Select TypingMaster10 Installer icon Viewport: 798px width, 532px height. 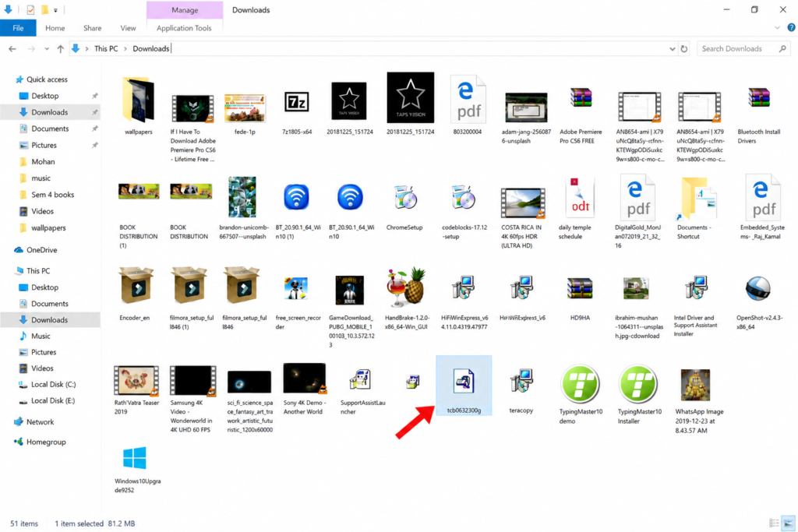[x=637, y=384]
